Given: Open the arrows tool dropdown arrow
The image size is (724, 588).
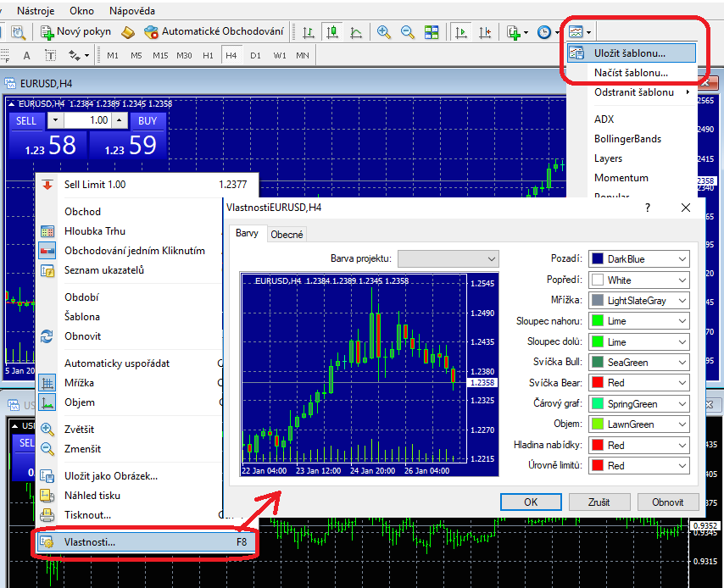Looking at the screenshot, I should [x=86, y=56].
